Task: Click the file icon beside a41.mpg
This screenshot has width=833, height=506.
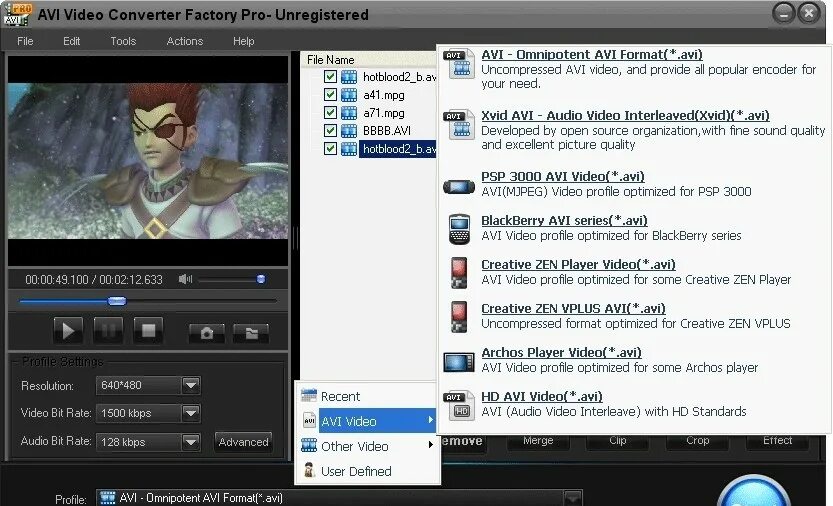Action: click(349, 95)
